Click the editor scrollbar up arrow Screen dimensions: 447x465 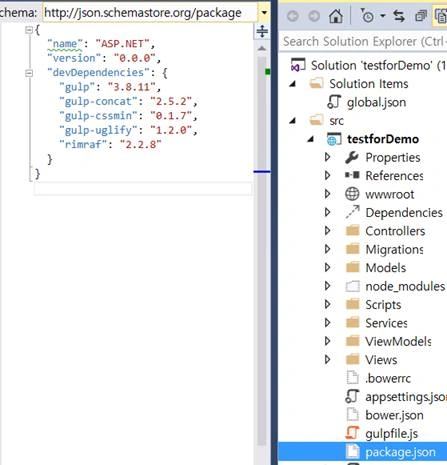262,49
